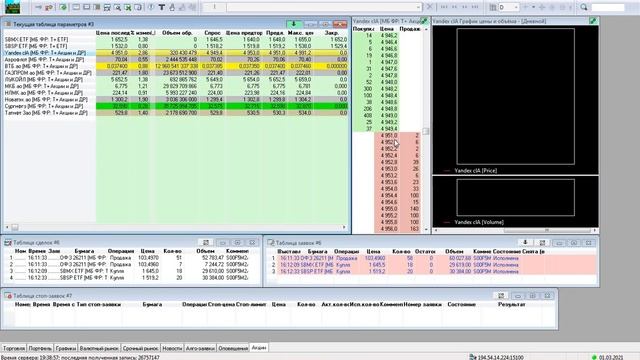Viewport: 640px width, 360px height.
Task: Open the Новости tab
Action: [x=172, y=348]
